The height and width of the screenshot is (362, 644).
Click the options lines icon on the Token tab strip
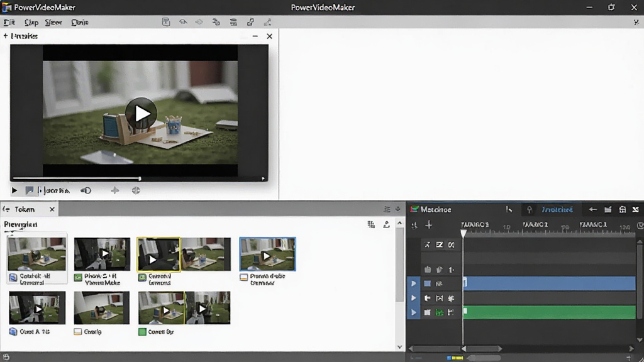pyautogui.click(x=387, y=209)
